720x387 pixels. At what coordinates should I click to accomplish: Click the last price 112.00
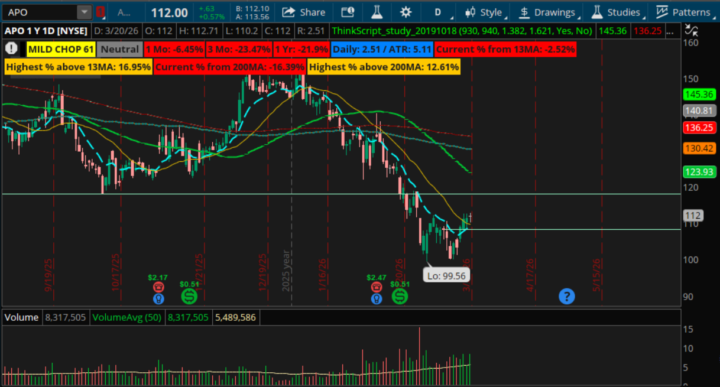click(x=169, y=13)
